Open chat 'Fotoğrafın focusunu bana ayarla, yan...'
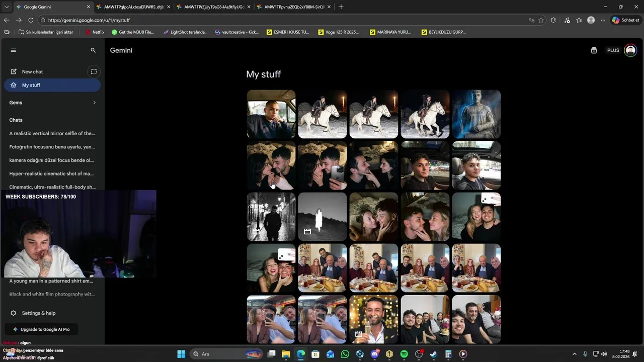Image resolution: width=644 pixels, height=362 pixels. click(x=52, y=147)
